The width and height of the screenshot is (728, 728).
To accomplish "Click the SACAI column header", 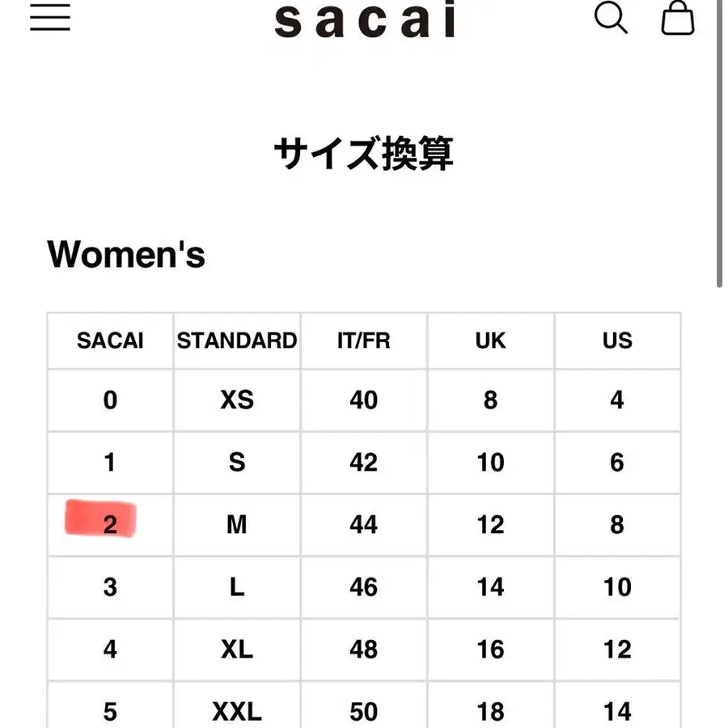I will pos(110,341).
